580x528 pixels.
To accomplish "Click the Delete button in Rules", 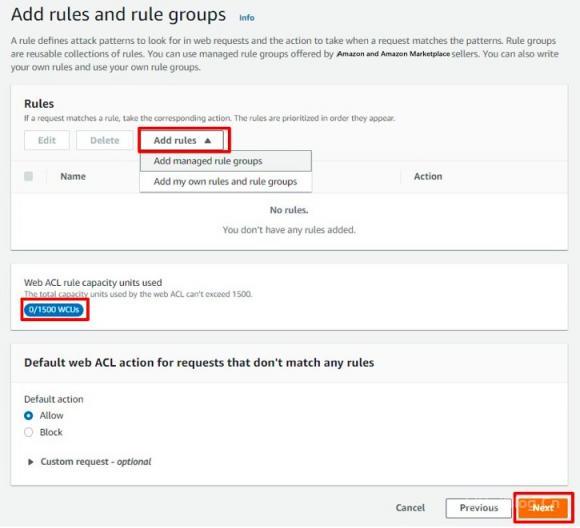I will tap(105, 140).
